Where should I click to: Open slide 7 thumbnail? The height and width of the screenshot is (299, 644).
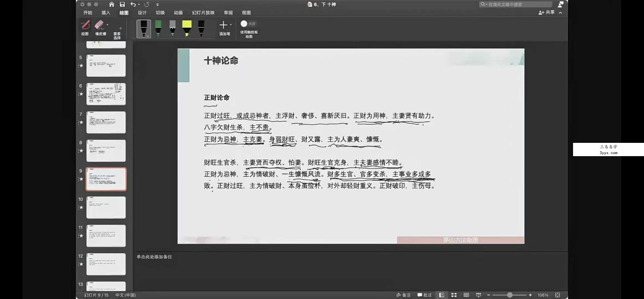click(106, 122)
